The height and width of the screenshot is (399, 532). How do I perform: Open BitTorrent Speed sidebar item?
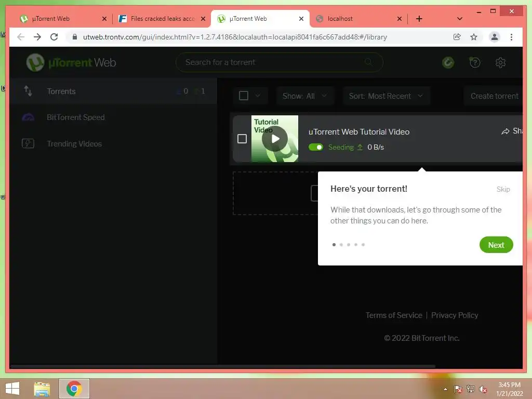(113, 117)
